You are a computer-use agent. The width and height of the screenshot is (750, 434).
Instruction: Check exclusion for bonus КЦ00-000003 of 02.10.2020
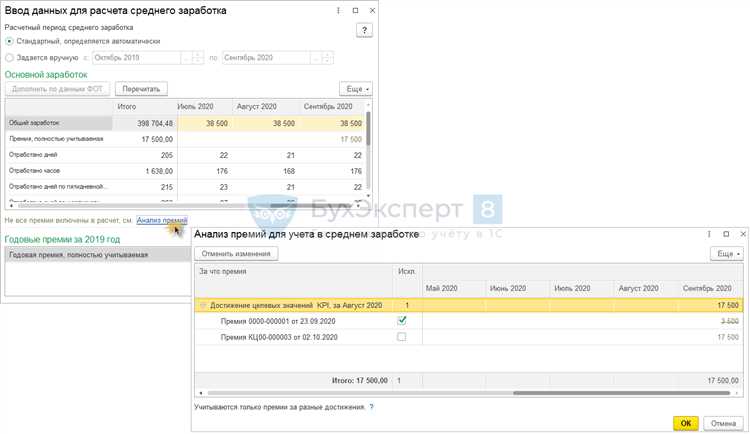tap(402, 337)
